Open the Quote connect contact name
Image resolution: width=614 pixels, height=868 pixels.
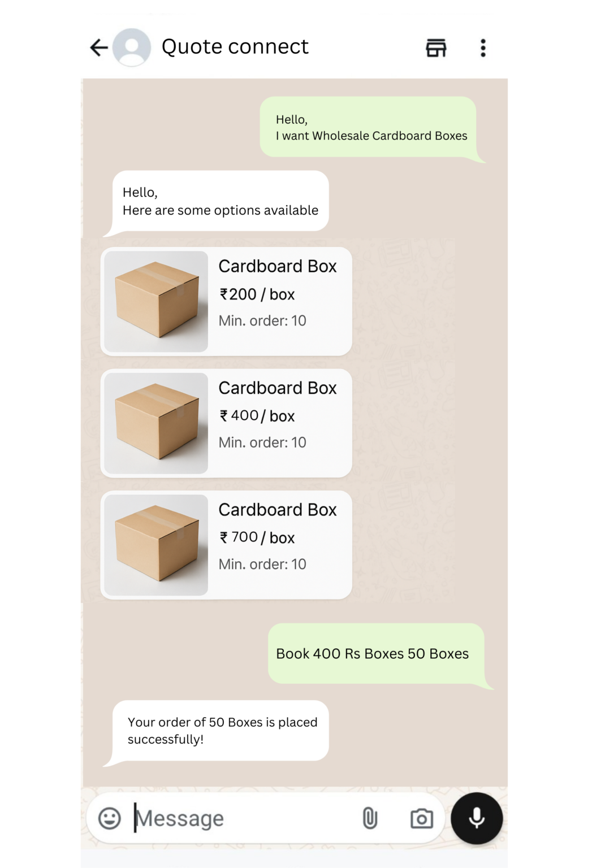235,47
